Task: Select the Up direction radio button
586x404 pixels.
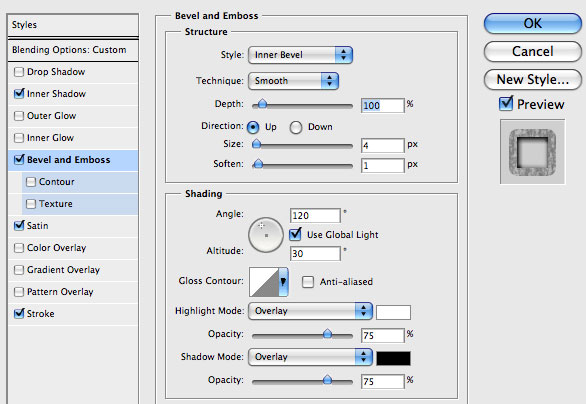Action: point(253,127)
